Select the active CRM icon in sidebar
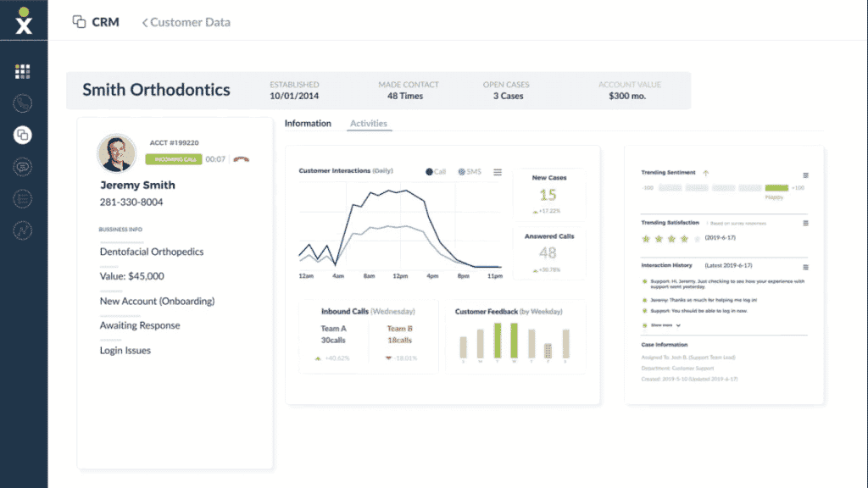868x488 pixels. [x=22, y=134]
